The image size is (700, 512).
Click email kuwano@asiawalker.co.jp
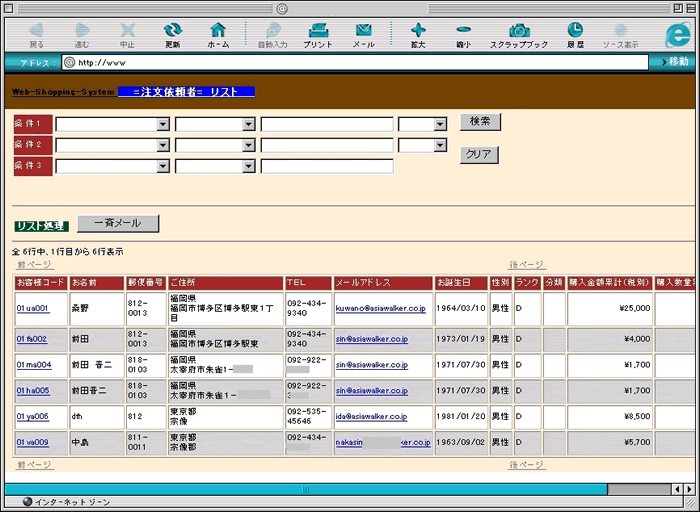click(x=380, y=308)
